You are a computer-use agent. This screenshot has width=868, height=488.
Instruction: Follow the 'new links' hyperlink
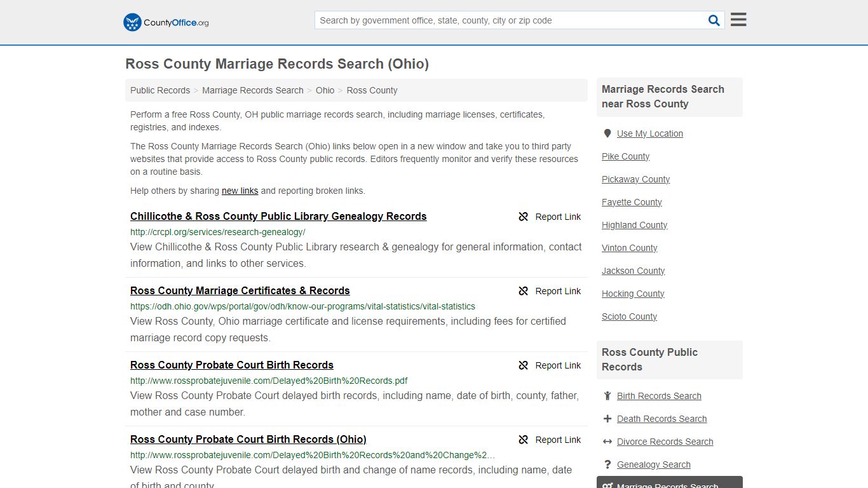pyautogui.click(x=240, y=191)
